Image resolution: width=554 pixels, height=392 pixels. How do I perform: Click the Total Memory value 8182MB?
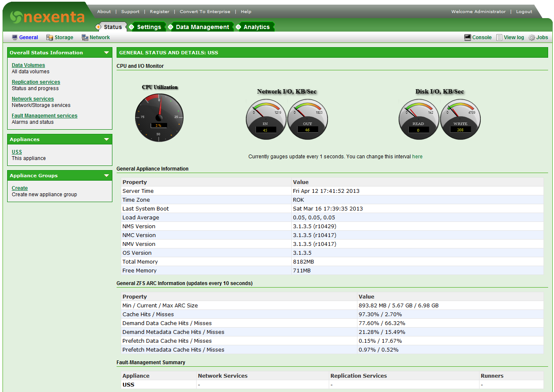point(304,262)
